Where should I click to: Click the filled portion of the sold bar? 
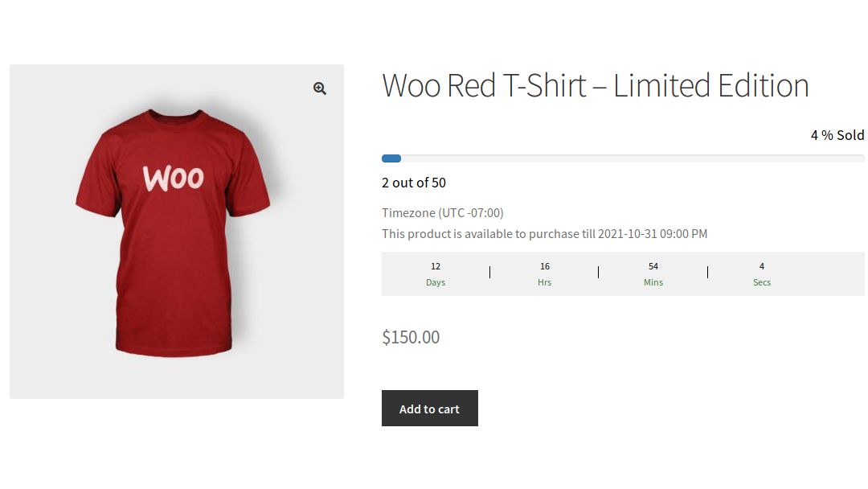point(391,158)
